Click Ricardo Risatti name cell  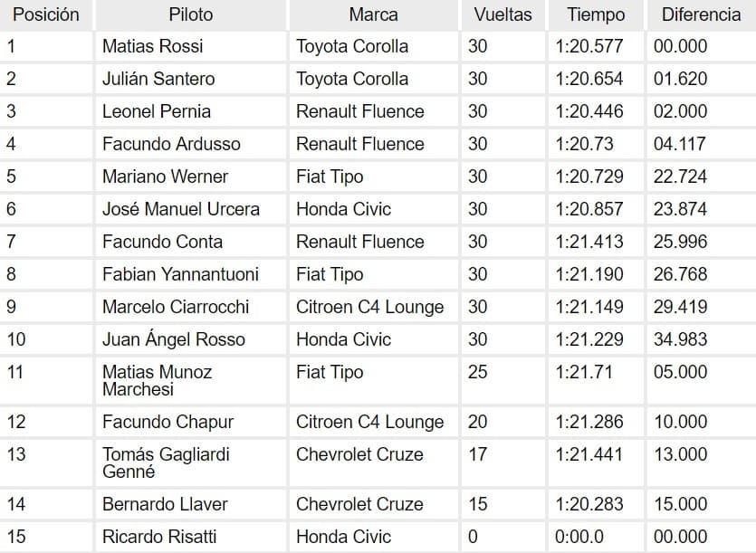[x=191, y=537]
